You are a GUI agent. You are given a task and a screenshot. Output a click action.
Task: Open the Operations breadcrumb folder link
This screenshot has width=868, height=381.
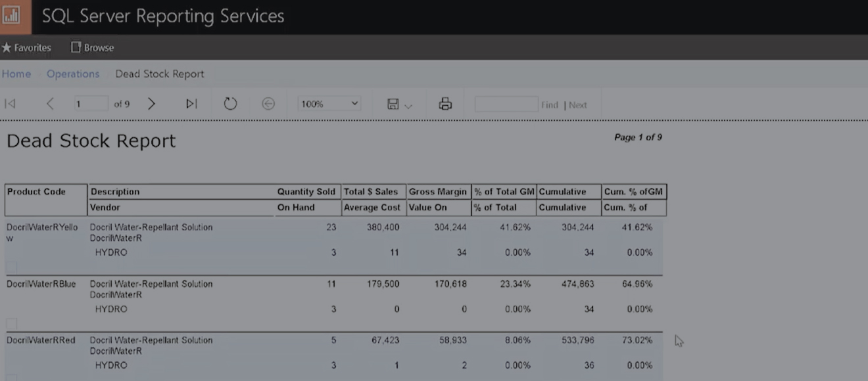click(x=72, y=74)
